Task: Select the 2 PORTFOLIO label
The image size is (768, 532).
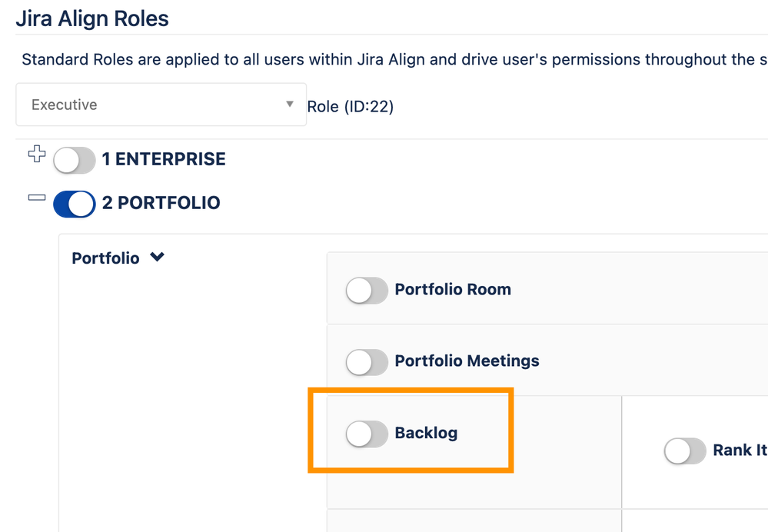Action: [x=161, y=204]
